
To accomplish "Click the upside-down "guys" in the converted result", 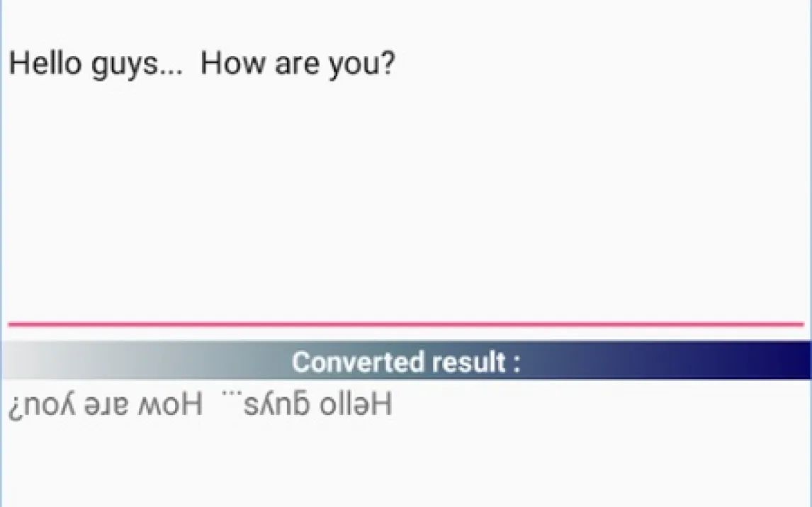I will tap(281, 406).
